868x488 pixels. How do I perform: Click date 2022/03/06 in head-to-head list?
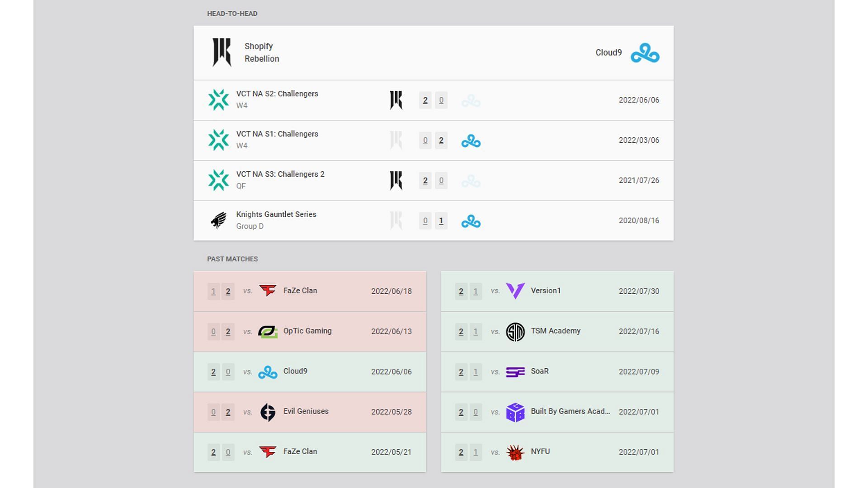(639, 140)
